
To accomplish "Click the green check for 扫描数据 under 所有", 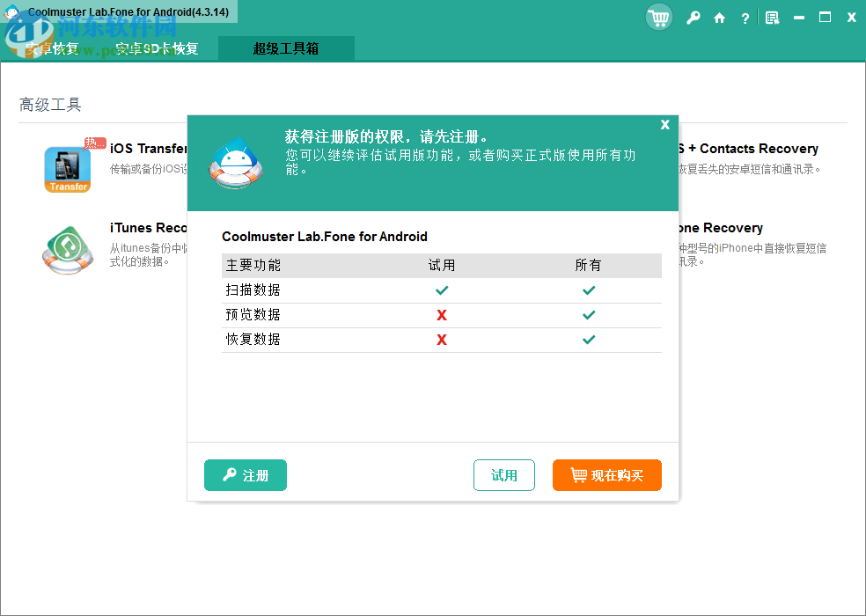I will tap(588, 289).
